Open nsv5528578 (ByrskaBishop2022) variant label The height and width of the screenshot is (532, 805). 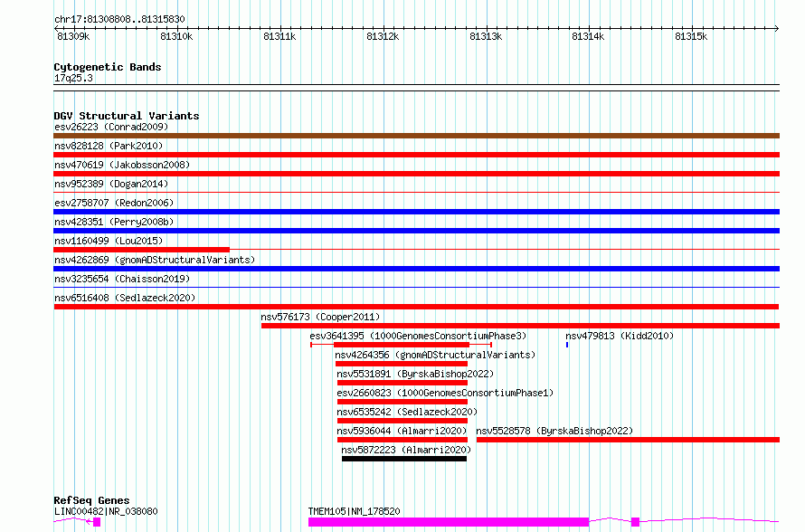point(554,431)
